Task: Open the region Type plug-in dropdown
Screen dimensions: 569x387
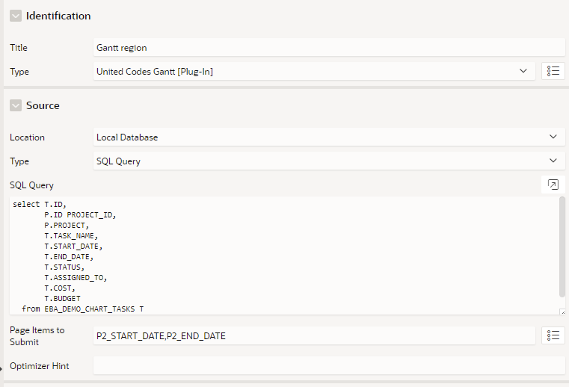Action: (314, 71)
